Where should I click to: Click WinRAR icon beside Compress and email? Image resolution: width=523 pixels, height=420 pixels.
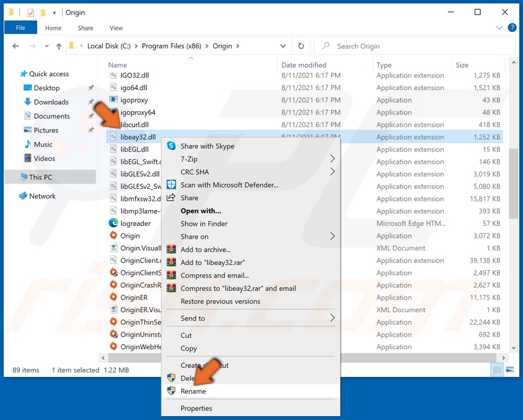pos(171,275)
